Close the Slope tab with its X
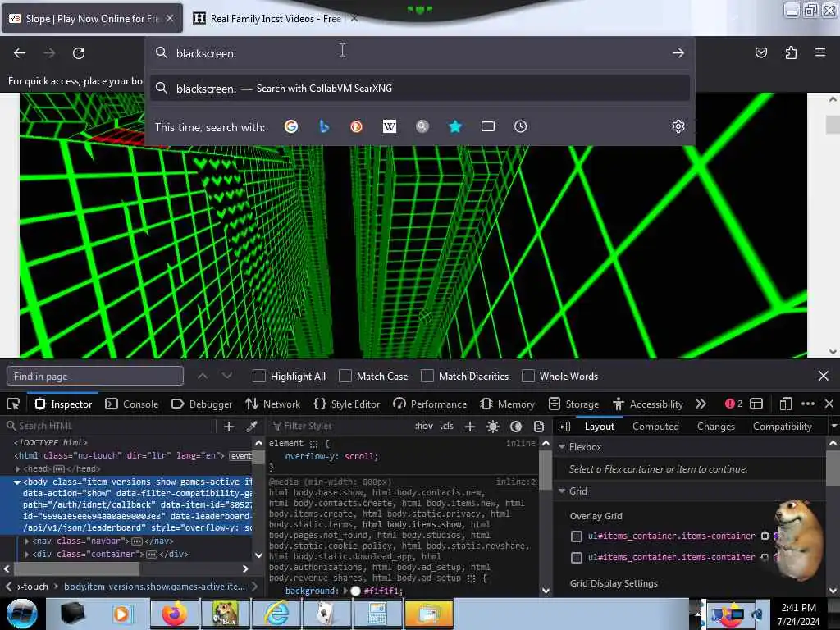Viewport: 840px width, 630px height. pyautogui.click(x=169, y=18)
